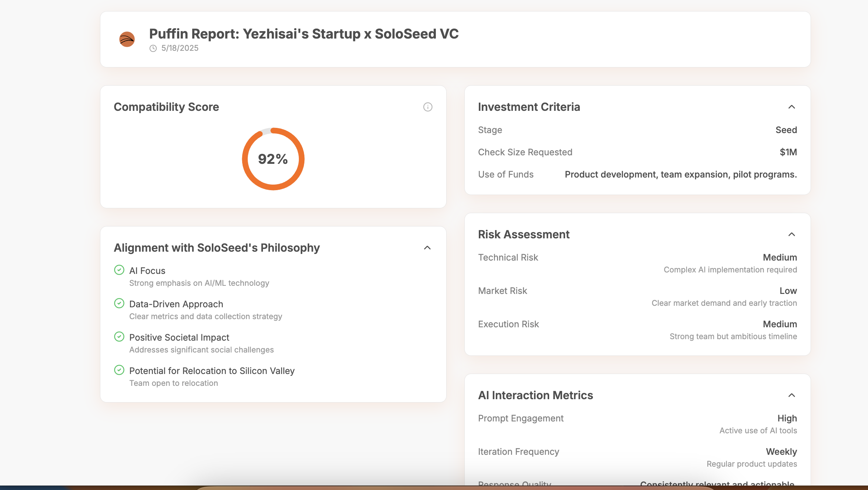The image size is (868, 490).
Task: Click the Prompt Engagement High value
Action: coord(787,418)
